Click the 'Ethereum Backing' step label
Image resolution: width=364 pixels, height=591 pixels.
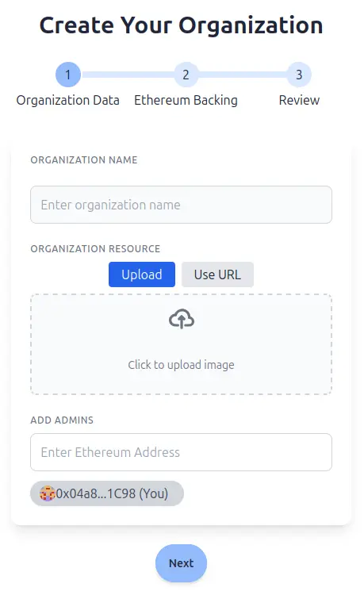point(186,100)
